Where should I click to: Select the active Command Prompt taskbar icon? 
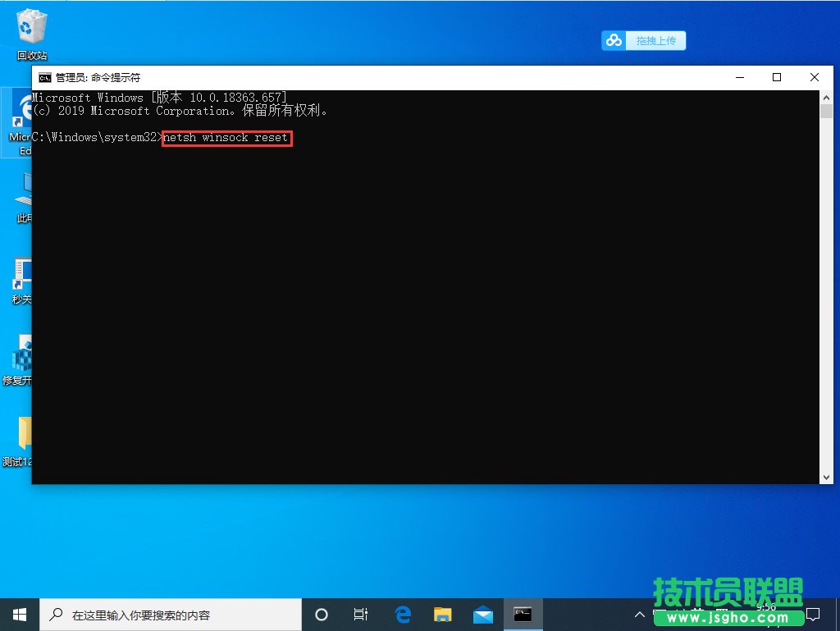point(523,614)
